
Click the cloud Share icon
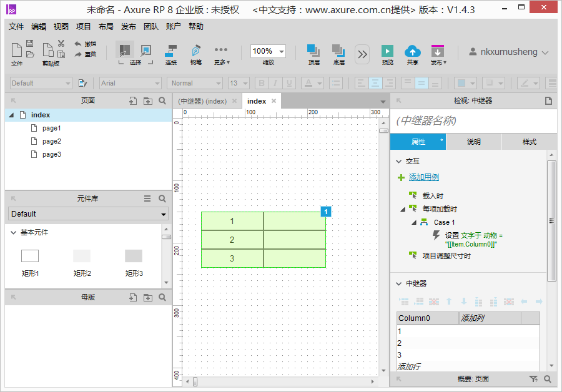pyautogui.click(x=413, y=51)
